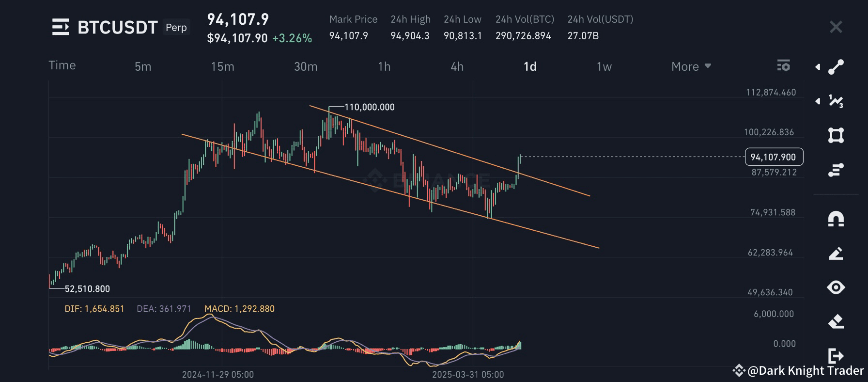868x382 pixels.
Task: Click the 100,226.836 price axis label
Action: tap(769, 132)
